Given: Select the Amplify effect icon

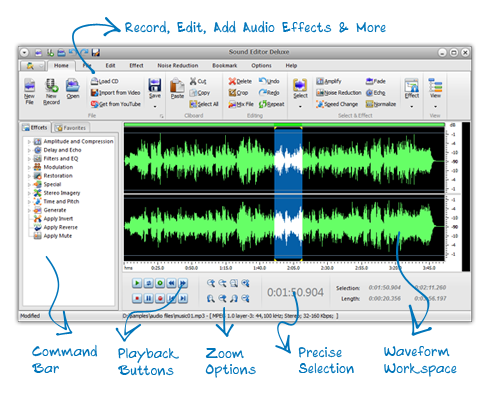Looking at the screenshot, I should (x=320, y=81).
